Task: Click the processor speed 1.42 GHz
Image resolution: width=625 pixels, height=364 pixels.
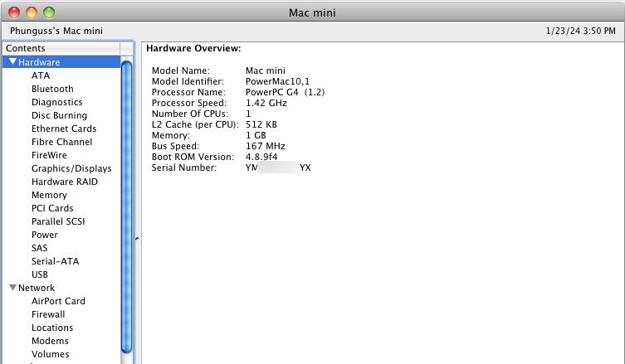Action: (x=266, y=103)
